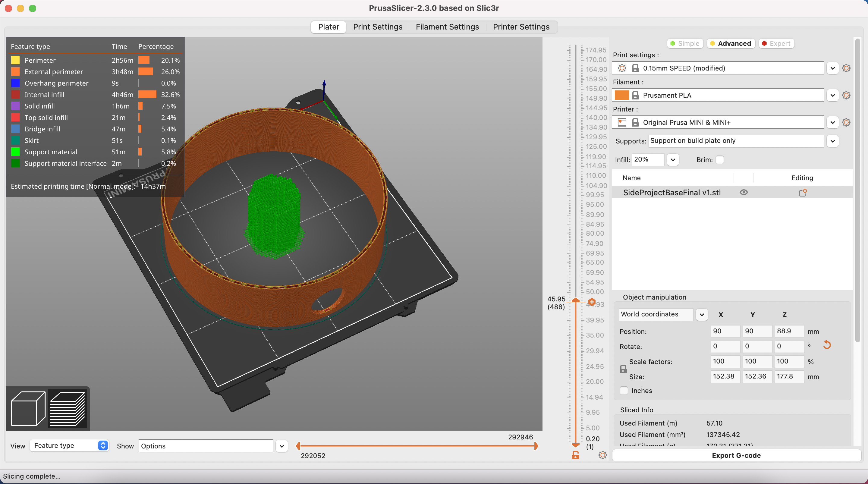Viewport: 868px width, 484px height.
Task: Toggle the Inches checkbox
Action: point(624,390)
